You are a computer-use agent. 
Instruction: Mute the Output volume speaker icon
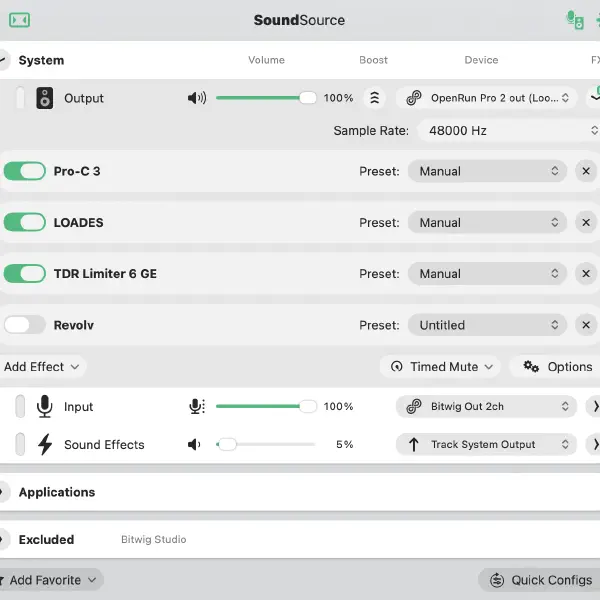click(197, 98)
